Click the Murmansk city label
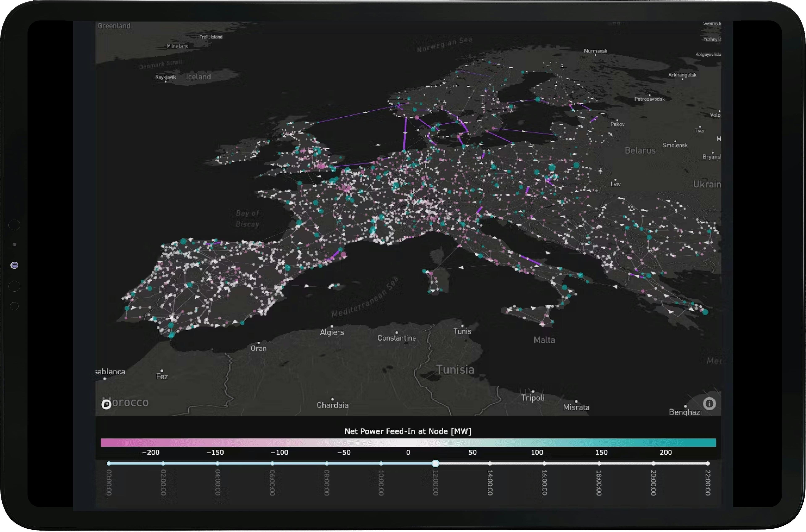Image resolution: width=806 pixels, height=532 pixels. point(596,51)
